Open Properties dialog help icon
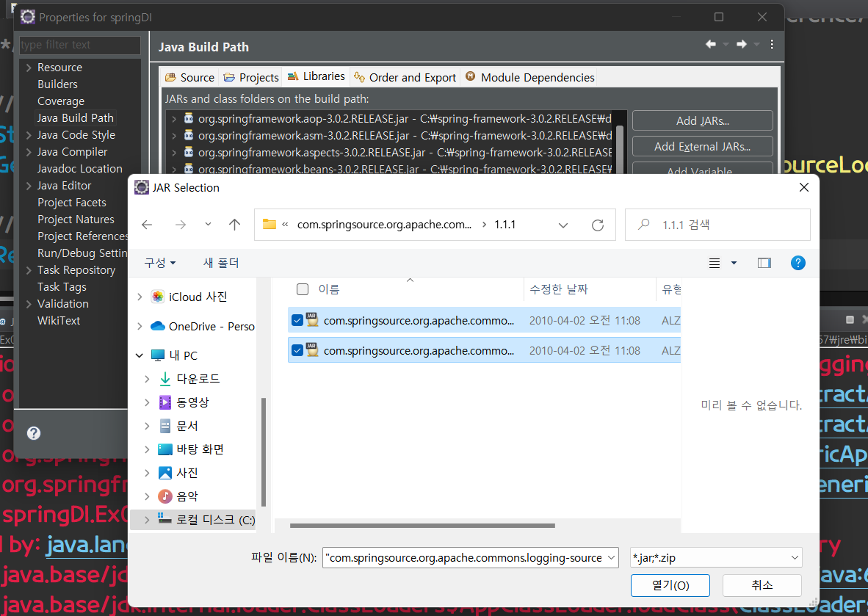868x616 pixels. [34, 433]
